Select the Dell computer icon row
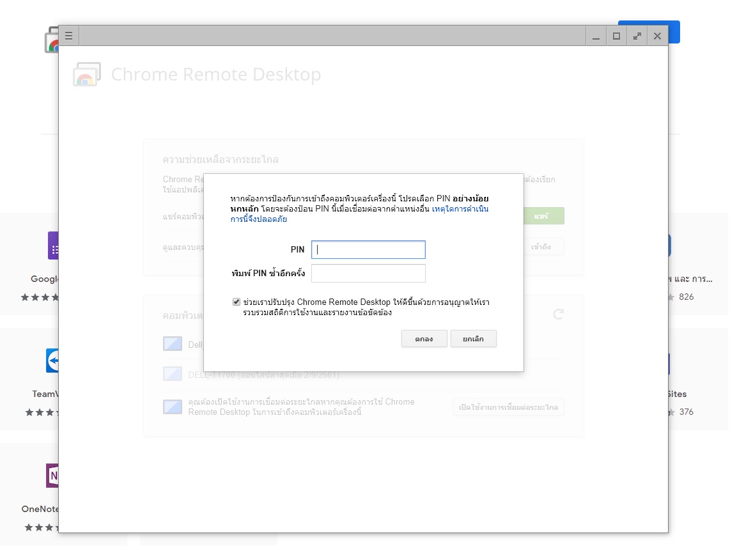 (173, 344)
